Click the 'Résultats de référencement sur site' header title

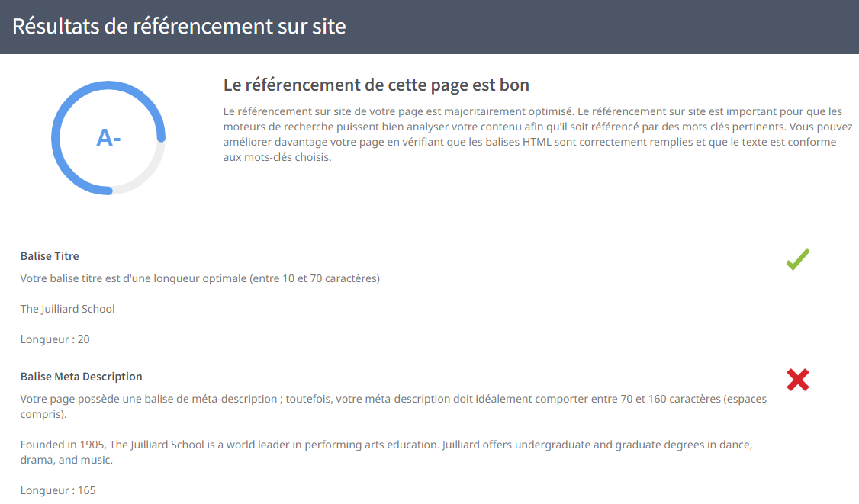179,27
